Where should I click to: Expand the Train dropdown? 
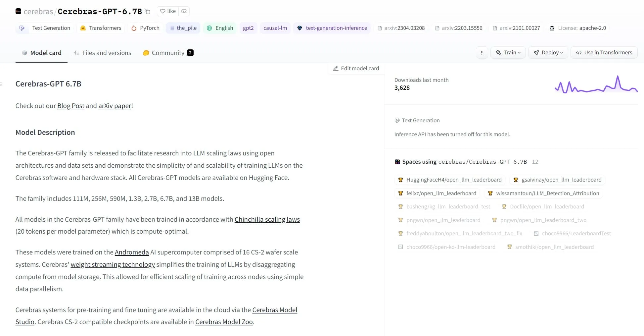(x=508, y=53)
